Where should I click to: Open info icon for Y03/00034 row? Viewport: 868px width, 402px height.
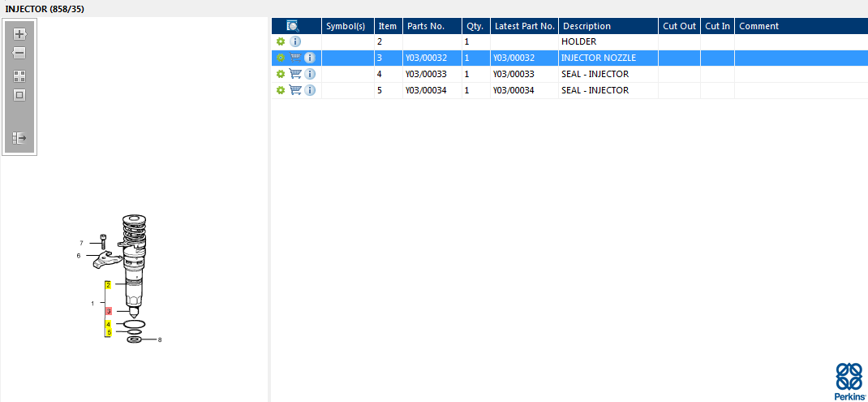pyautogui.click(x=310, y=90)
